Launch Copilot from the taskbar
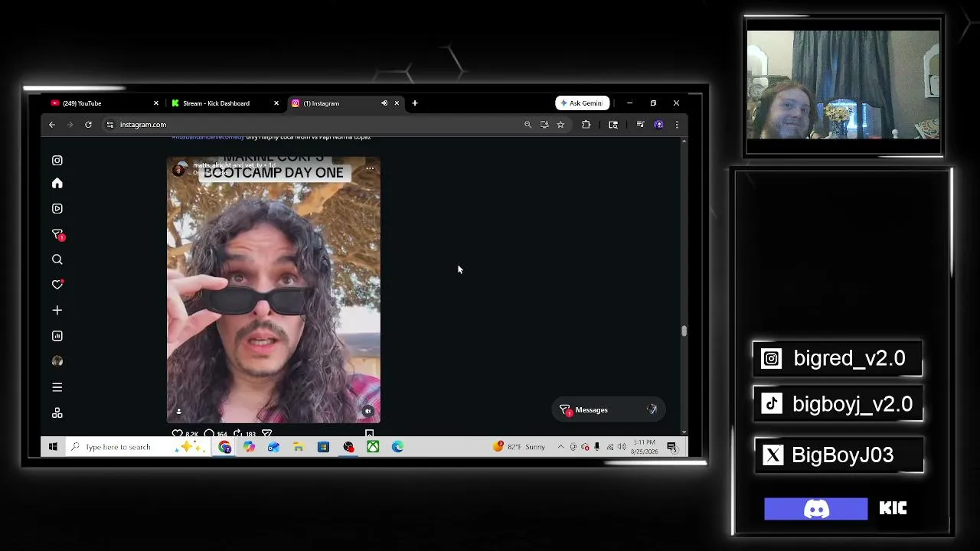Screen dimensions: 980x551 250,447
